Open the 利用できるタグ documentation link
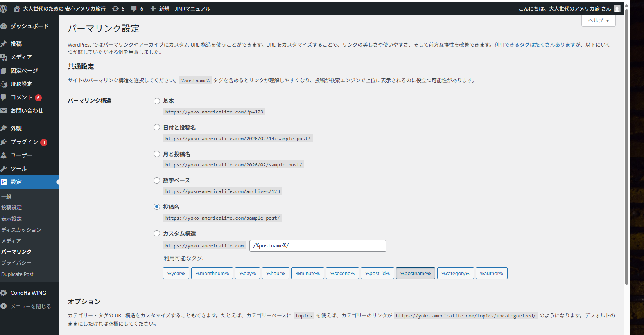 pos(535,45)
